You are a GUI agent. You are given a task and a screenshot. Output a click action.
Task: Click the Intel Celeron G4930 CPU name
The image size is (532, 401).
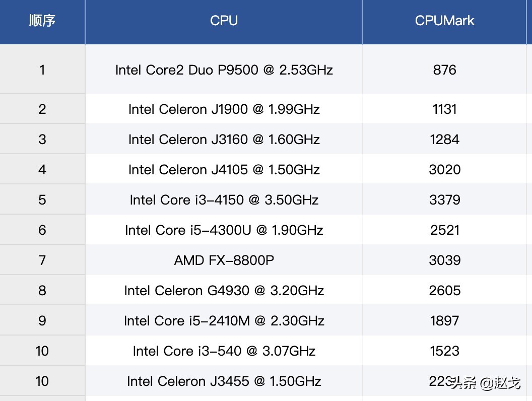pyautogui.click(x=224, y=291)
